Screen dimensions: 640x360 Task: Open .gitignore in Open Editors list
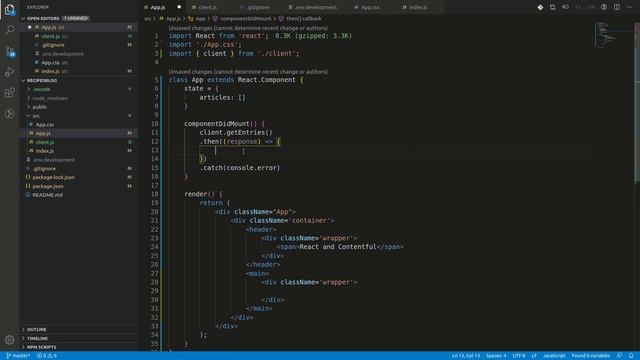point(79,45)
